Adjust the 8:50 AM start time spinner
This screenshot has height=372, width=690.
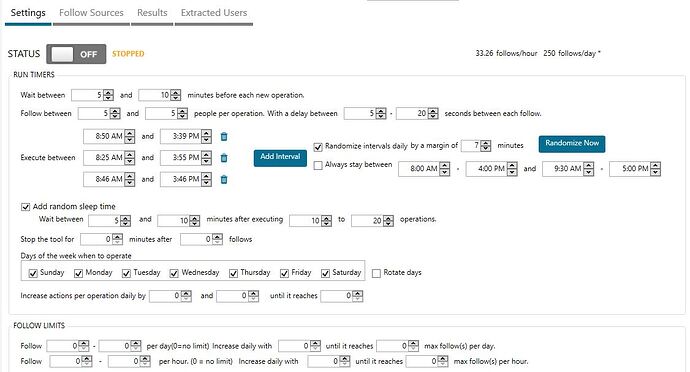pos(109,136)
